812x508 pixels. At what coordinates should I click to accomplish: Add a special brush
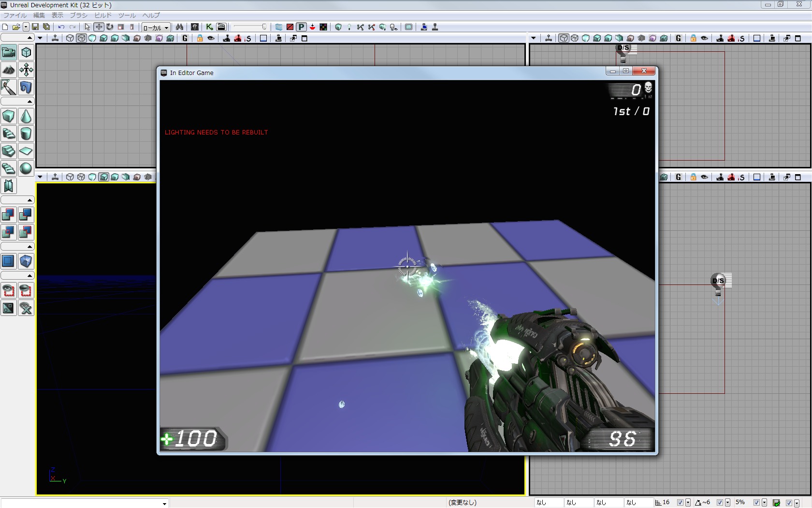click(x=9, y=261)
